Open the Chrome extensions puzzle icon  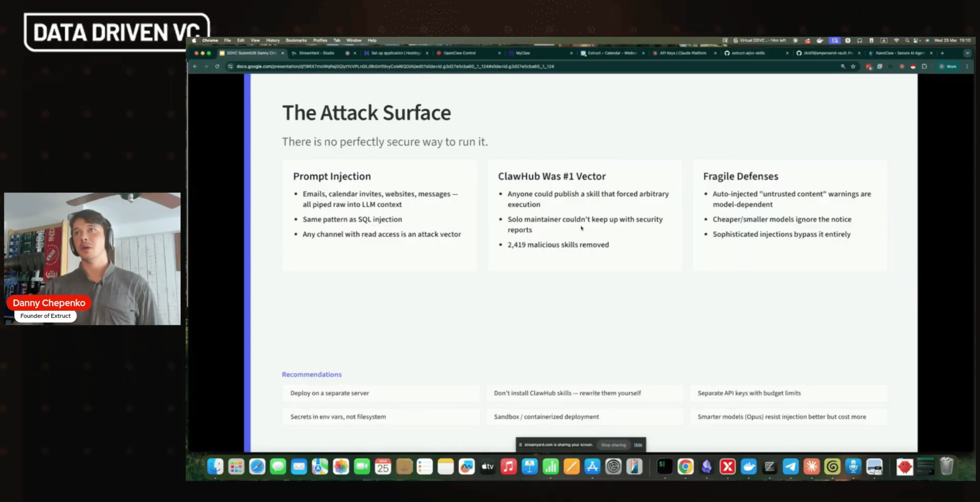click(925, 66)
